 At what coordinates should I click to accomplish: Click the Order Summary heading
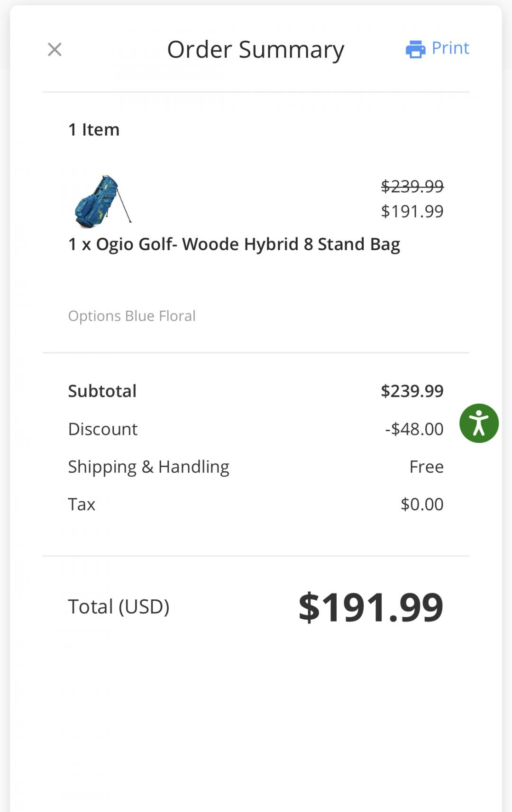pos(256,49)
